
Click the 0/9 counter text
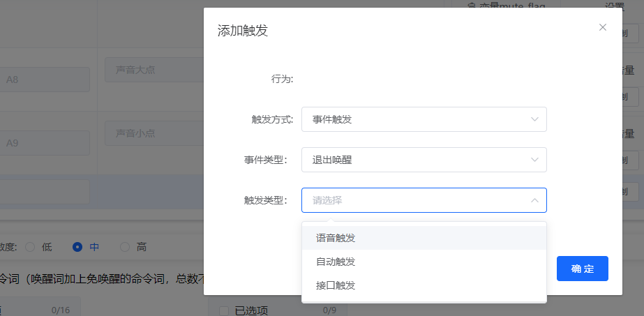(x=330, y=310)
